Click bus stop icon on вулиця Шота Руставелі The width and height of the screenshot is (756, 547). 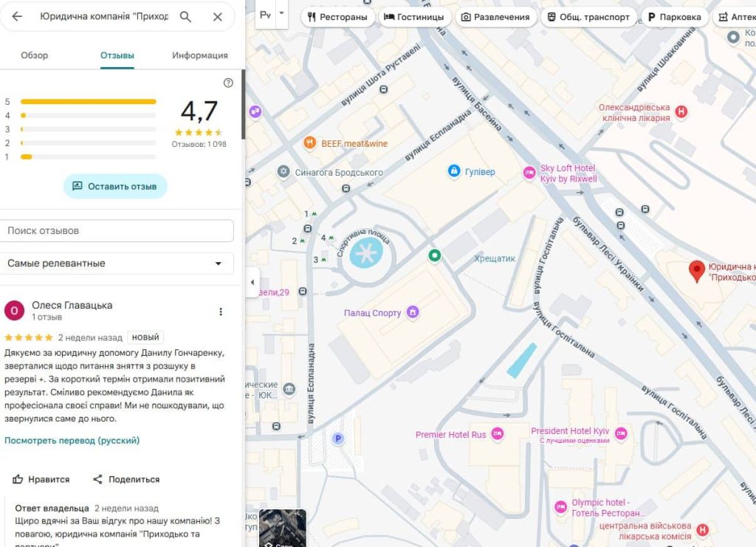pos(384,89)
